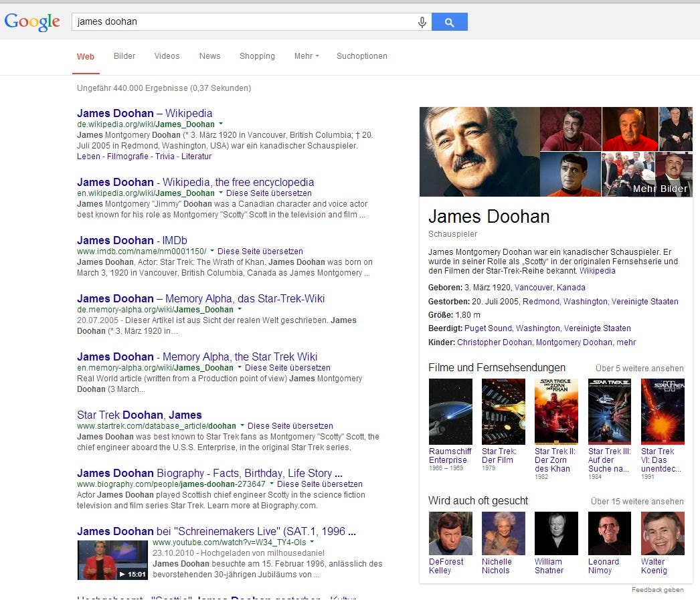This screenshot has height=604, width=700.
Task: Open James Doohan – Wikipedia German result
Action: 145,113
